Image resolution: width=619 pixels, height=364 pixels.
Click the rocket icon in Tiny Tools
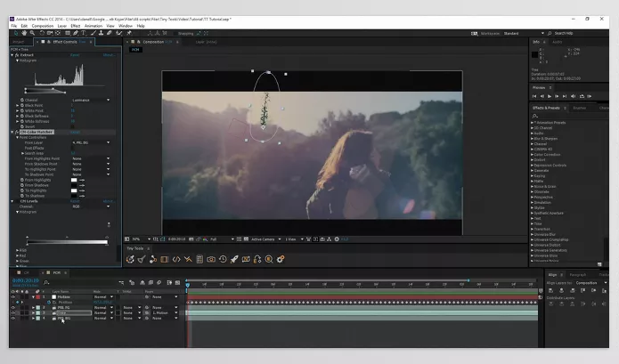pyautogui.click(x=234, y=259)
